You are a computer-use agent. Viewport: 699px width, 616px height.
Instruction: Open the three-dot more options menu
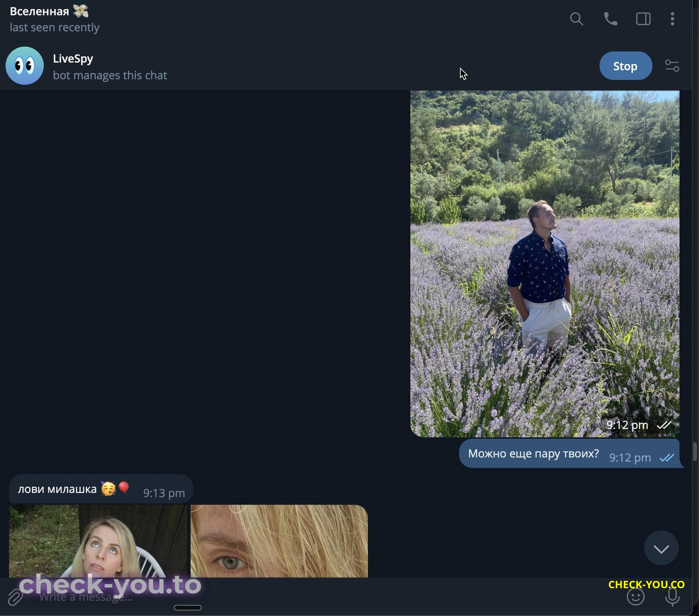tap(672, 19)
